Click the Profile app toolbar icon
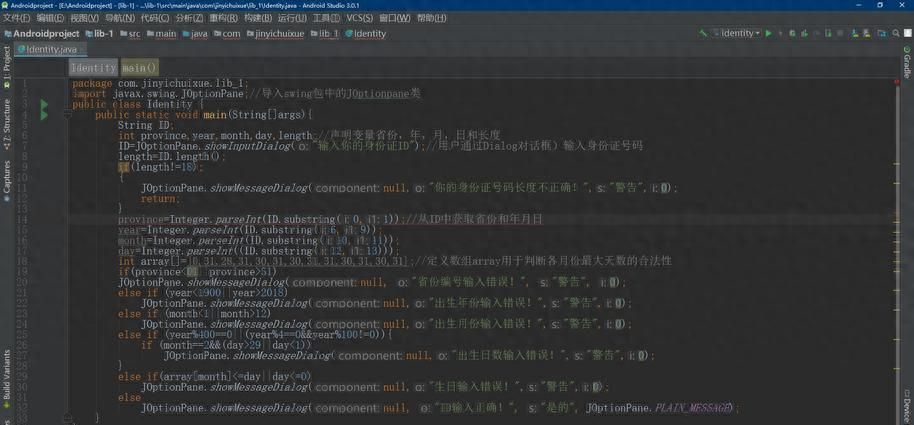 tap(804, 34)
